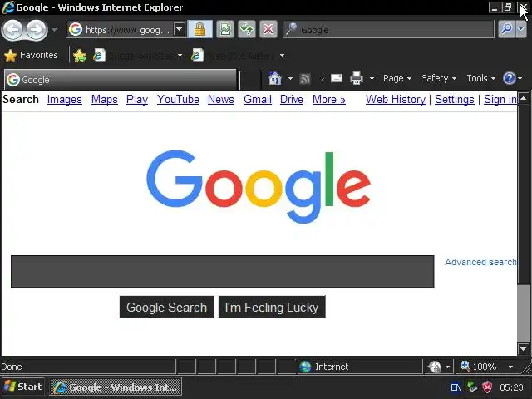Click the magnifier Search button
The image size is (532, 399).
point(506,30)
